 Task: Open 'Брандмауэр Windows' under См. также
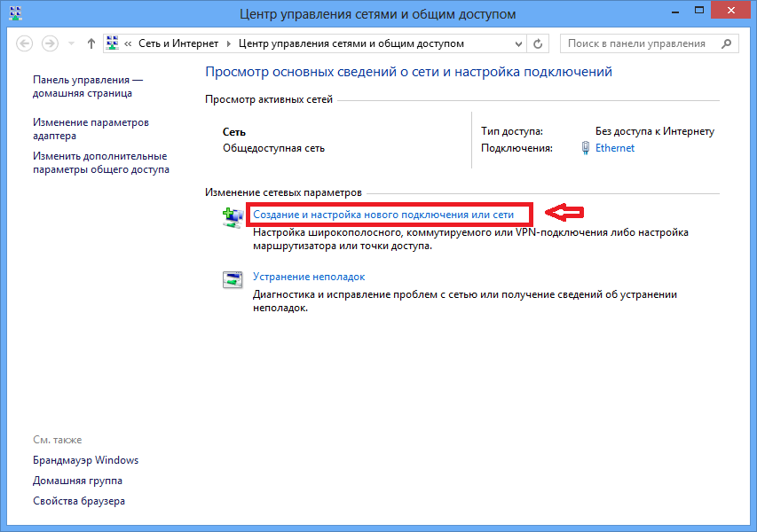pyautogui.click(x=86, y=460)
